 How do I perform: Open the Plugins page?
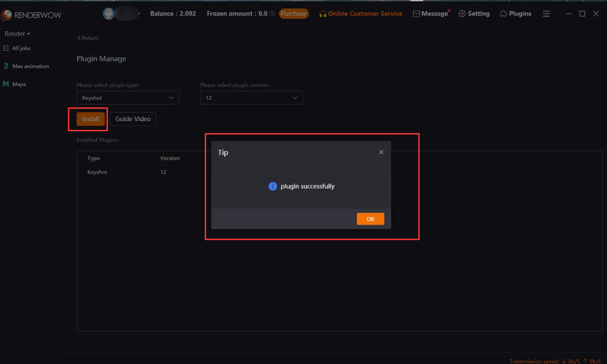coord(515,13)
